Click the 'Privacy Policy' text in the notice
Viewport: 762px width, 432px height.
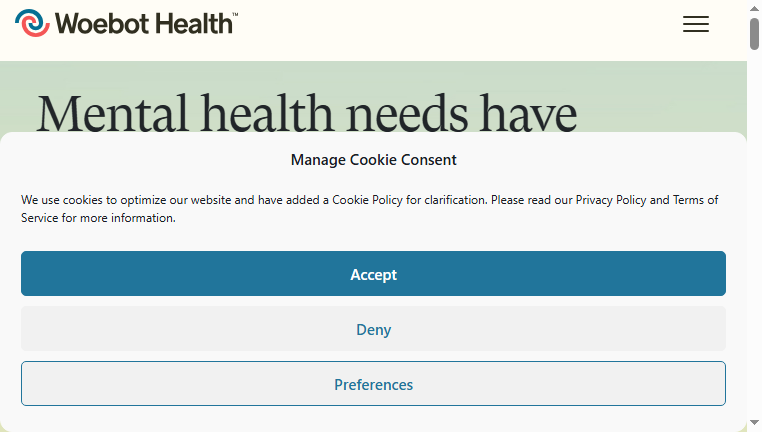[611, 200]
